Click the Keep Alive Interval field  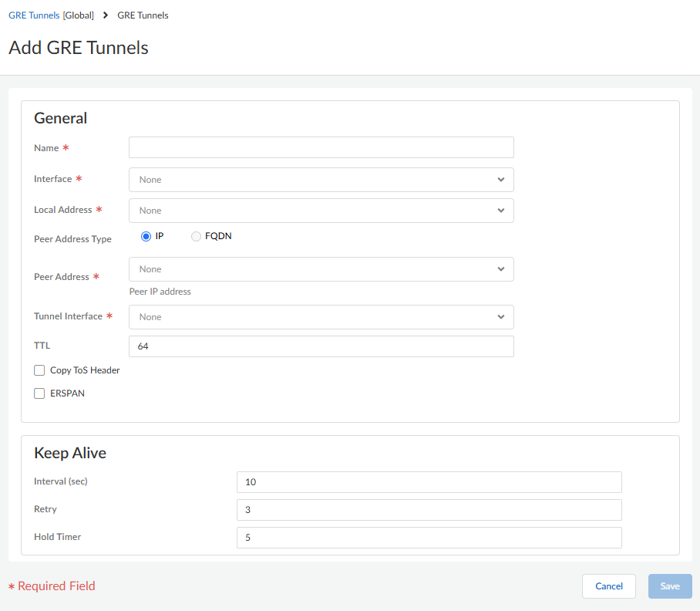429,482
